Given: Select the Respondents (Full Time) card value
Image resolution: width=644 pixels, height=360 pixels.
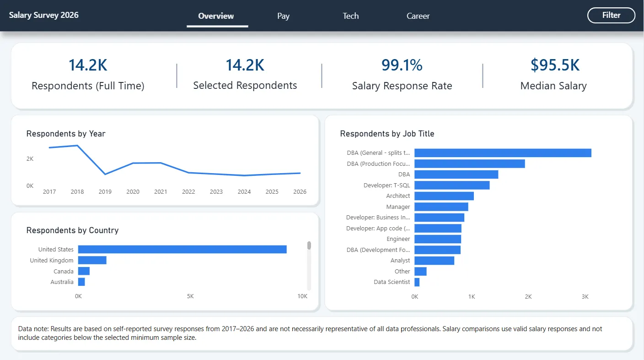Looking at the screenshot, I should (88, 65).
